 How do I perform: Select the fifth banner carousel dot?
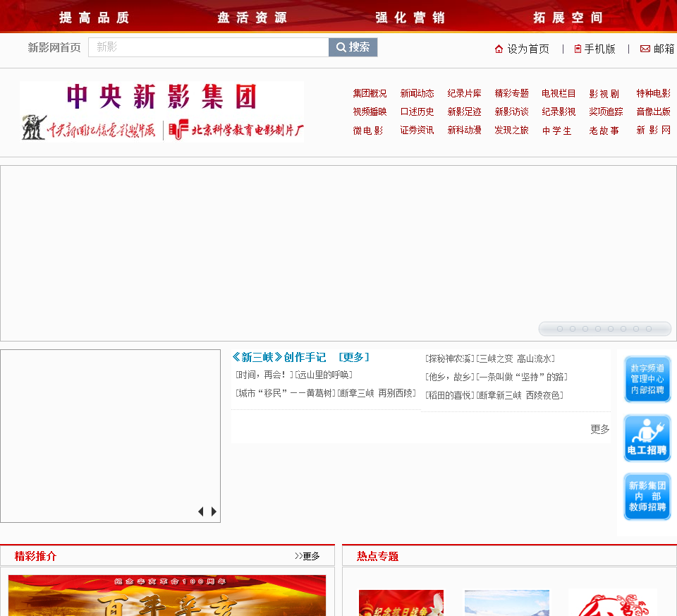click(x=611, y=329)
